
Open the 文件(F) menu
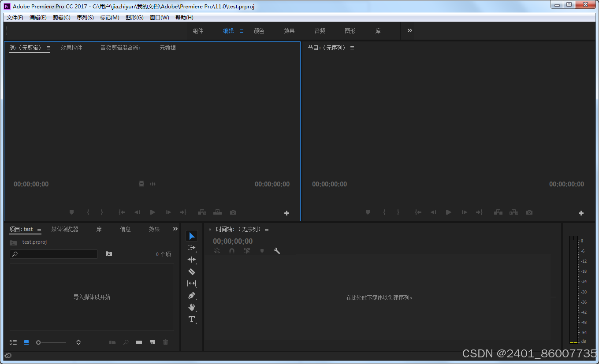(x=15, y=18)
